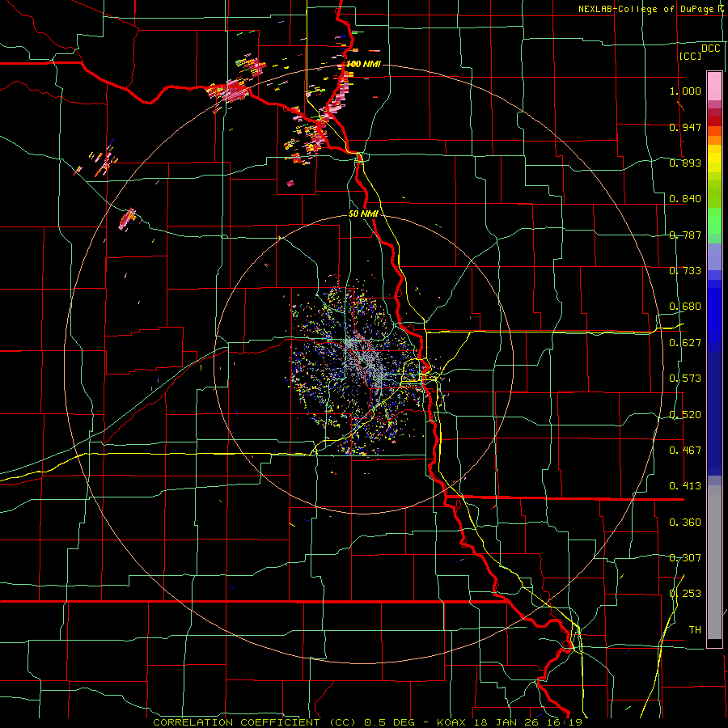728x728 pixels.
Task: Click the KOAX radar site identifier
Action: pos(452,722)
